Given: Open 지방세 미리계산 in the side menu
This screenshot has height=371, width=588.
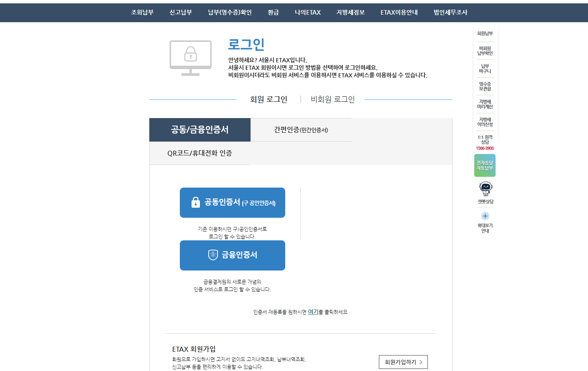Looking at the screenshot, I should point(485,104).
